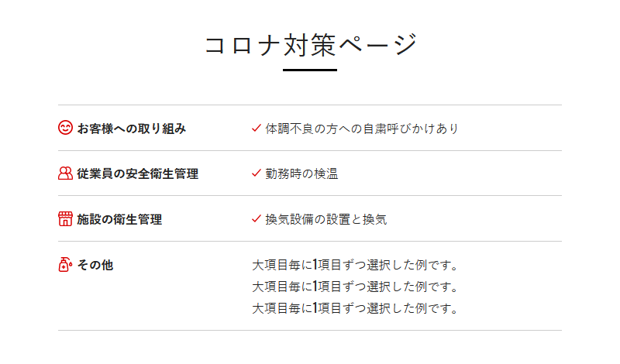Screen dimensions: 620x364
Task: Click middle line of その他 description
Action: [356, 287]
